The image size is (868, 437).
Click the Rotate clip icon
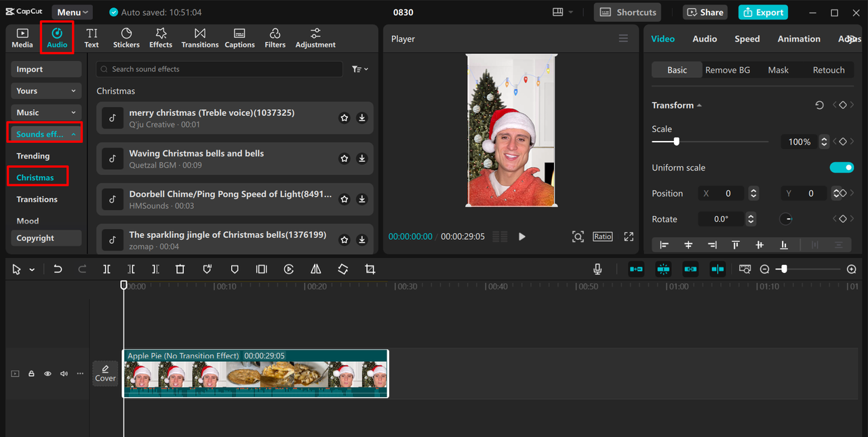[x=342, y=269]
